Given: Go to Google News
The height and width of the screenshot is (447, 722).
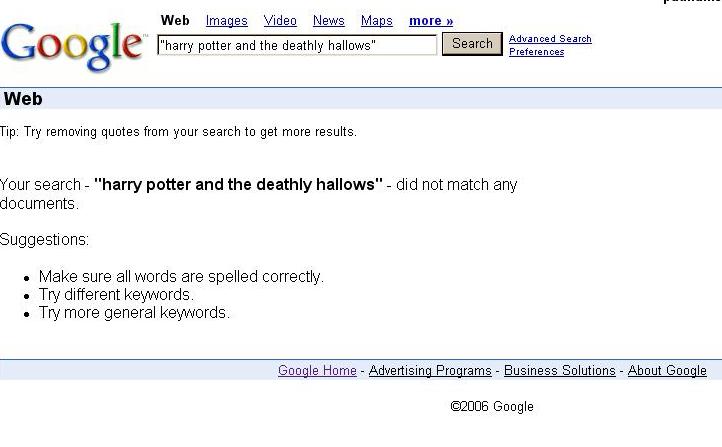Looking at the screenshot, I should [x=328, y=20].
